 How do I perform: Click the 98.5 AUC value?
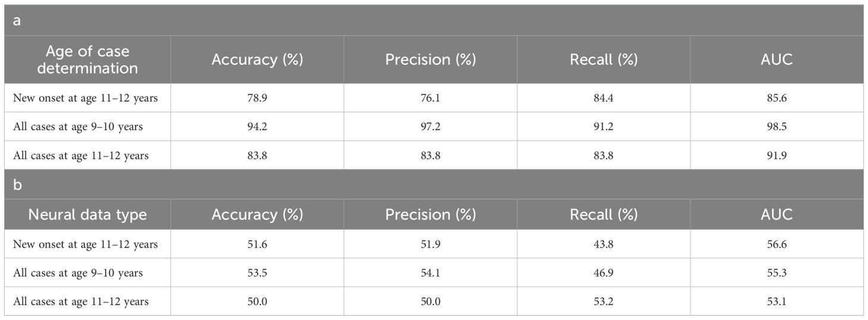pyautogui.click(x=777, y=126)
